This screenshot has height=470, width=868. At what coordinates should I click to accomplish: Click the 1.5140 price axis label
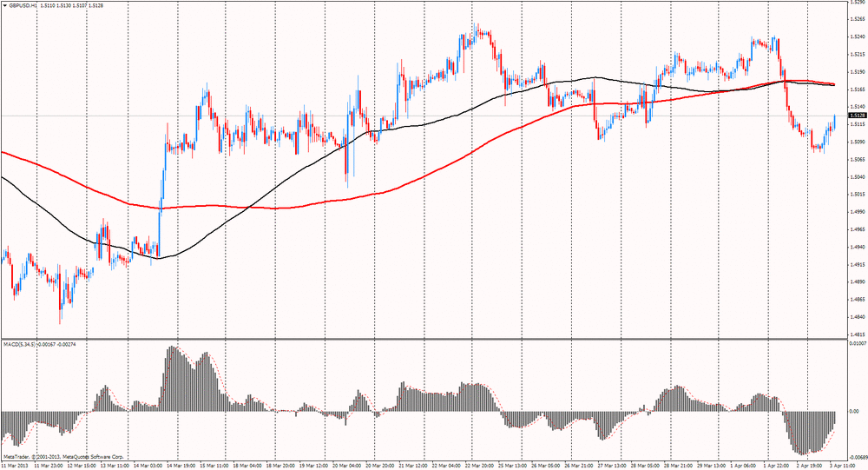click(857, 106)
